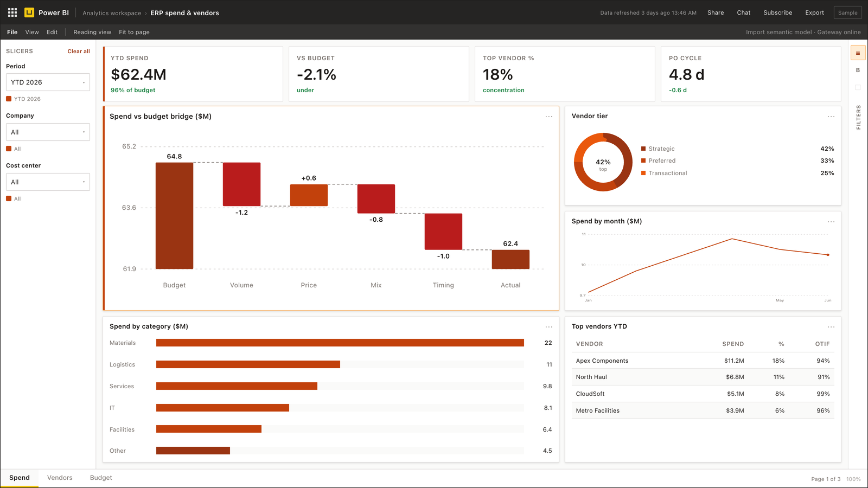Open the Period dropdown showing YTD 2026
Image resolution: width=868 pixels, height=488 pixels.
coord(48,82)
